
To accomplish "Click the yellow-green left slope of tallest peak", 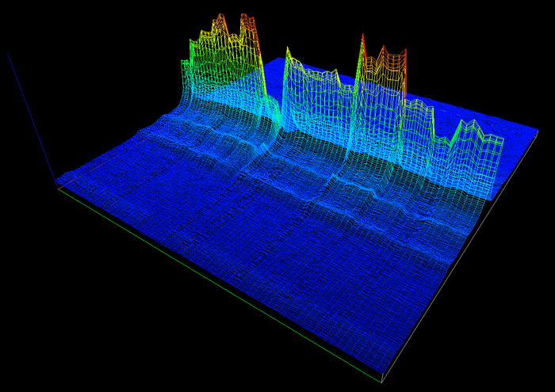I will click(194, 48).
